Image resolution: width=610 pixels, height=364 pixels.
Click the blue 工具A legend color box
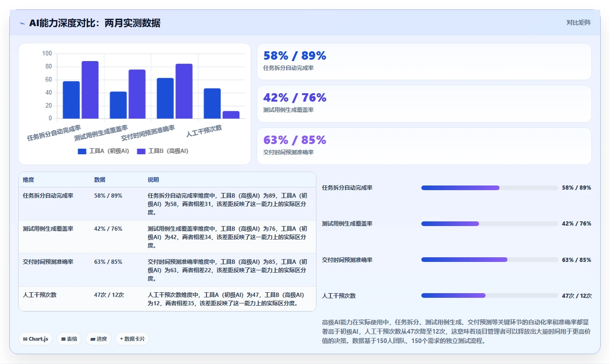click(82, 151)
